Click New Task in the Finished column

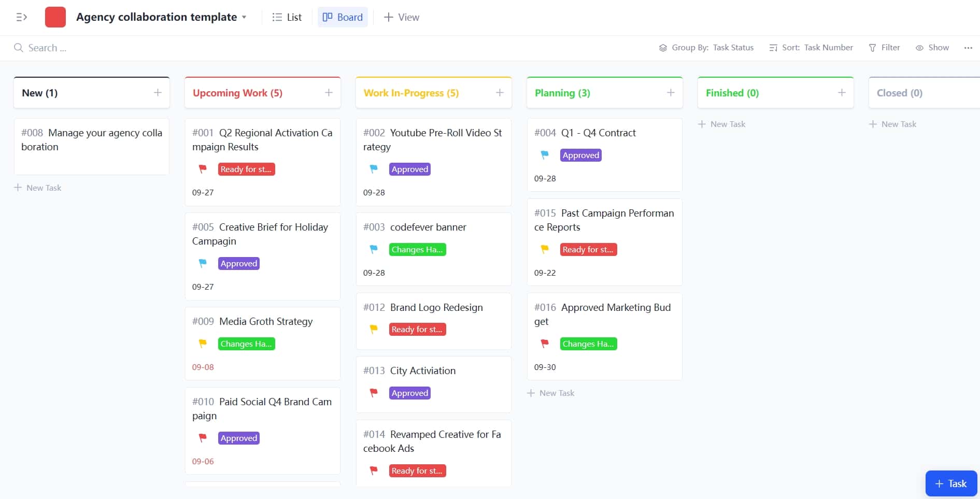click(721, 124)
